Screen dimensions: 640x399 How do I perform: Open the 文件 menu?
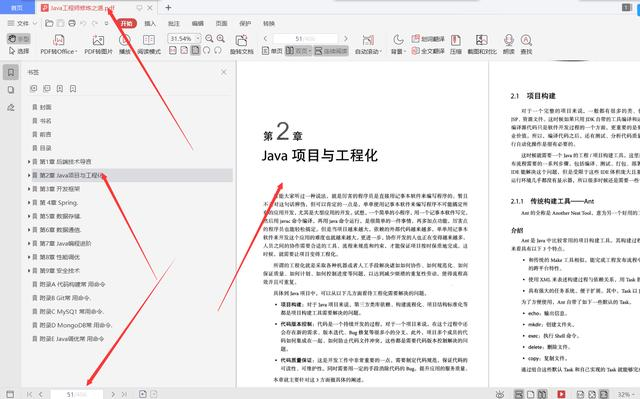click(x=22, y=23)
